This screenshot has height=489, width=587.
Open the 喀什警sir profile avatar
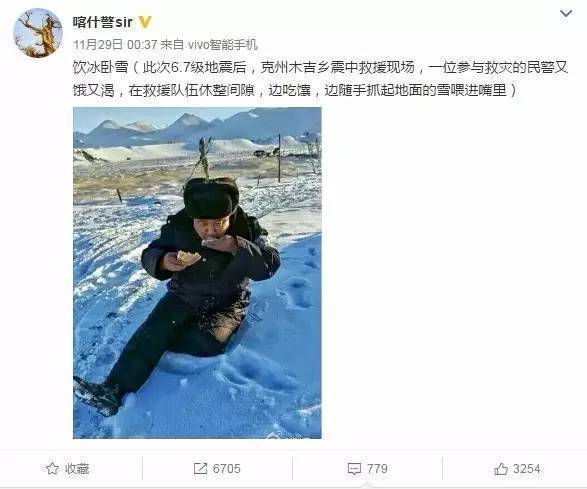pyautogui.click(x=37, y=33)
